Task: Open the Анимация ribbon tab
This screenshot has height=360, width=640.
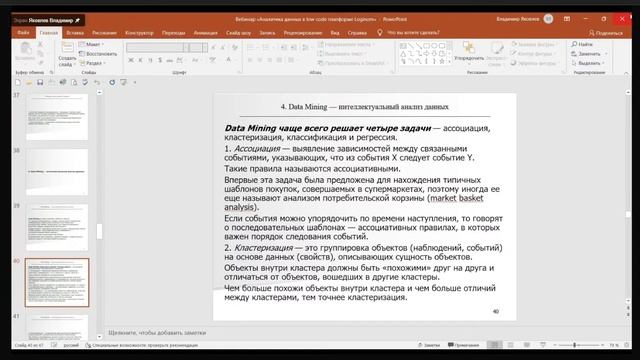Action: tap(205, 33)
